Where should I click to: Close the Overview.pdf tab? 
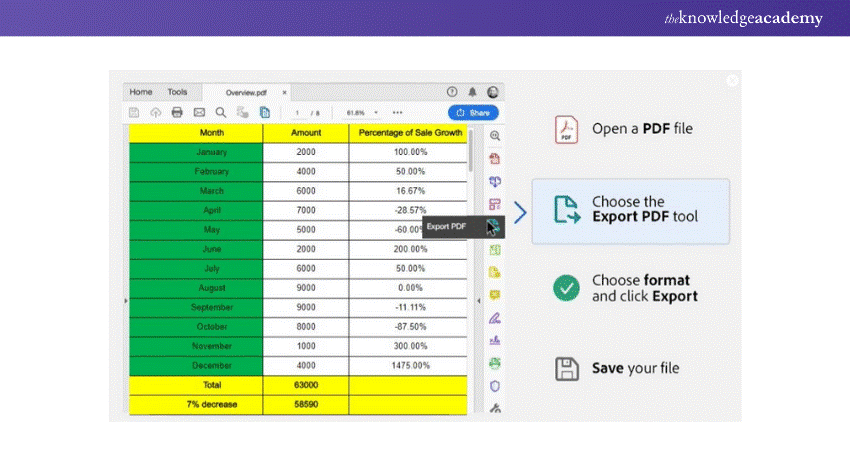[x=285, y=92]
